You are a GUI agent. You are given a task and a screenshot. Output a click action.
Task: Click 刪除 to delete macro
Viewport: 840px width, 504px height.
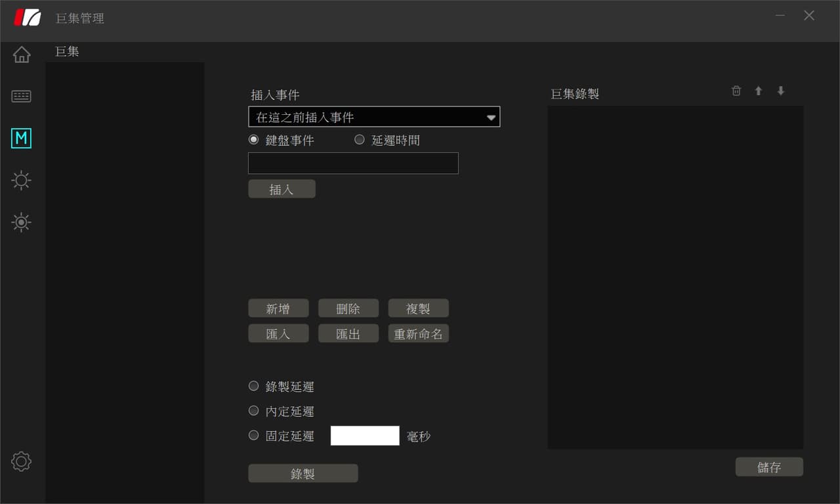point(348,308)
